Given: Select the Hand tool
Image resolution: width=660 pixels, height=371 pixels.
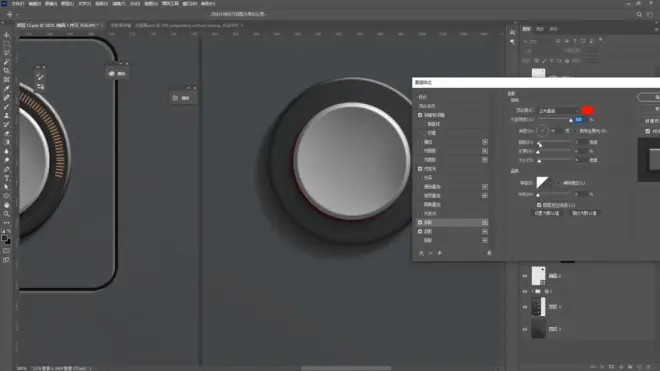Looking at the screenshot, I should (6, 205).
